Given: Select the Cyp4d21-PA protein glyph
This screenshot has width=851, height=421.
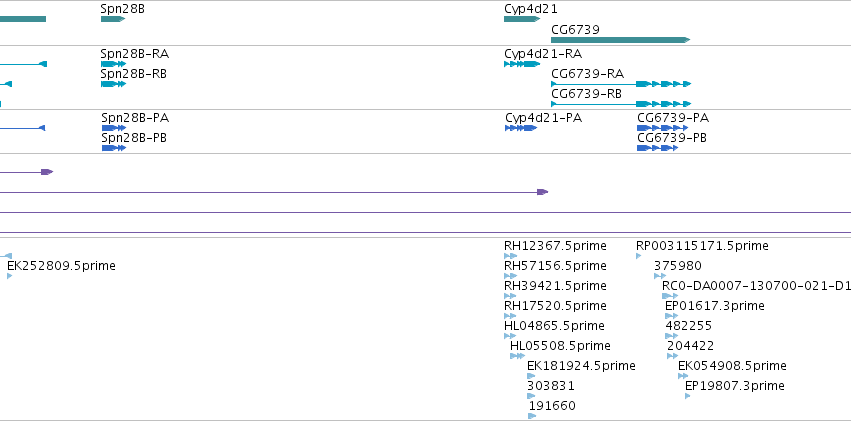Looking at the screenshot, I should point(520,128).
